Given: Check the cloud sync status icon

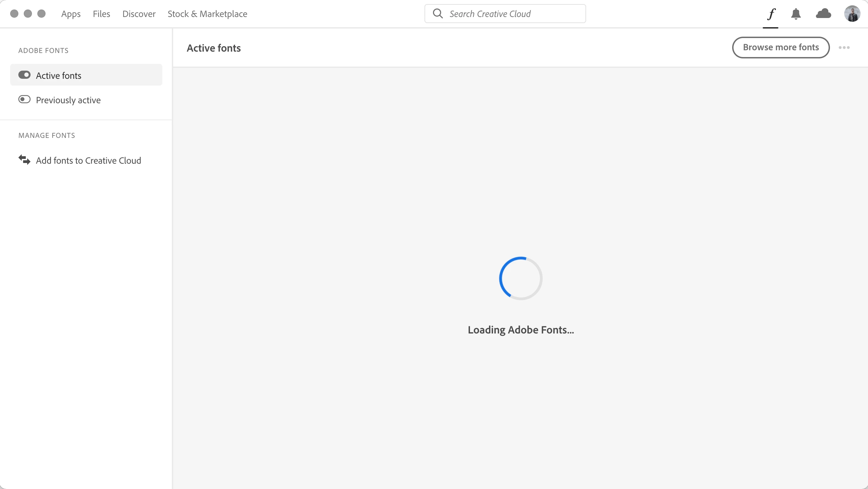Looking at the screenshot, I should [x=823, y=14].
